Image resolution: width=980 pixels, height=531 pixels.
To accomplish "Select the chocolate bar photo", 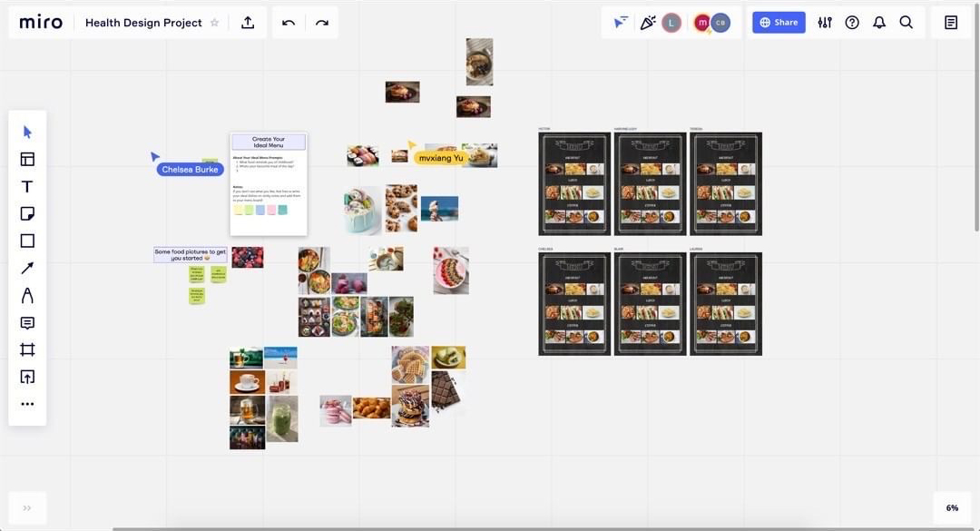I will [446, 391].
